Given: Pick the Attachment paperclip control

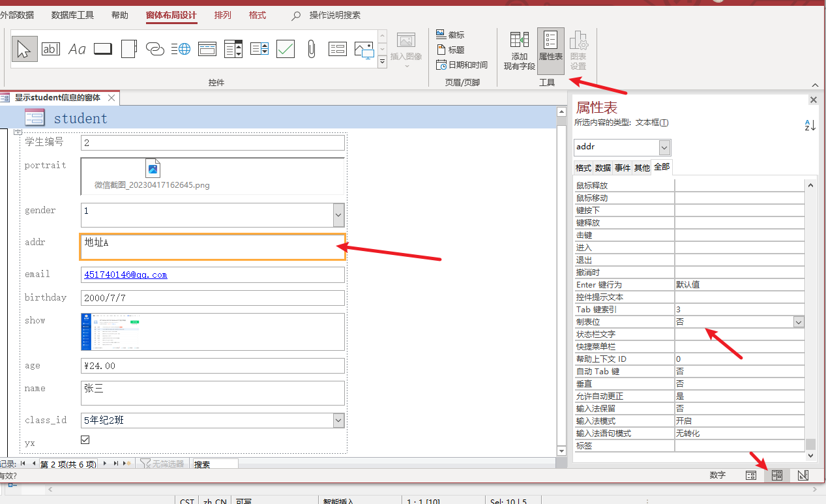Looking at the screenshot, I should pos(312,48).
